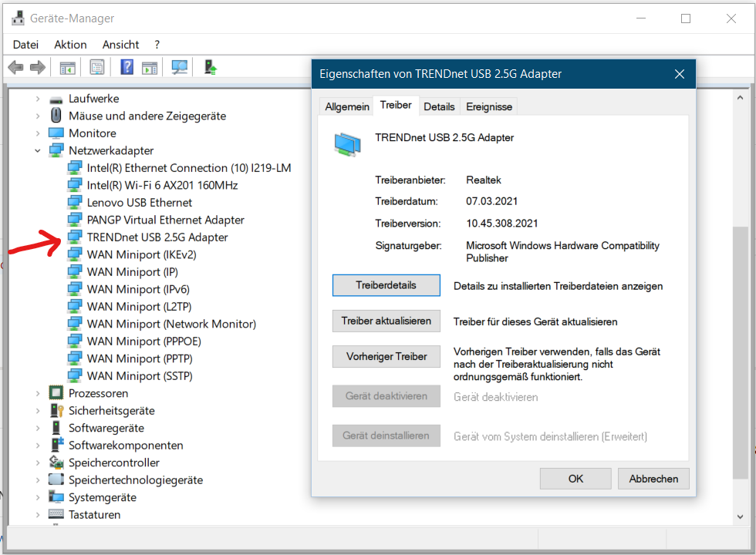756x555 pixels.
Task: Click the Speichercontroller icon
Action: (56, 462)
